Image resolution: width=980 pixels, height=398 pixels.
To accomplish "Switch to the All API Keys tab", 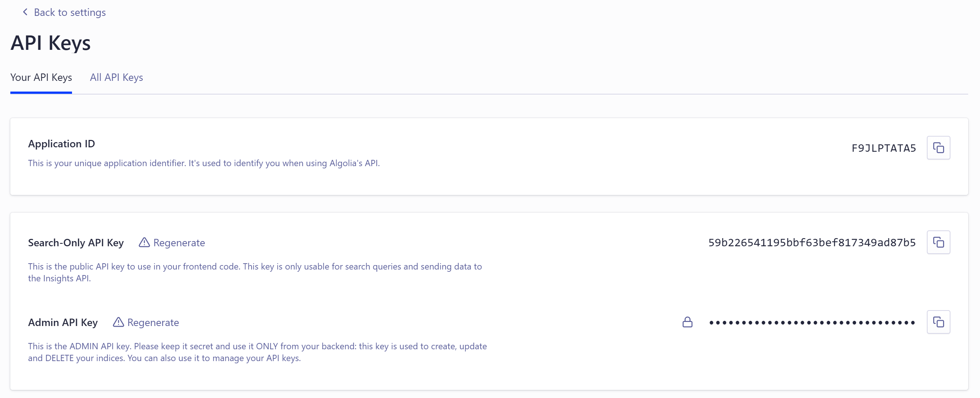I will coord(116,77).
